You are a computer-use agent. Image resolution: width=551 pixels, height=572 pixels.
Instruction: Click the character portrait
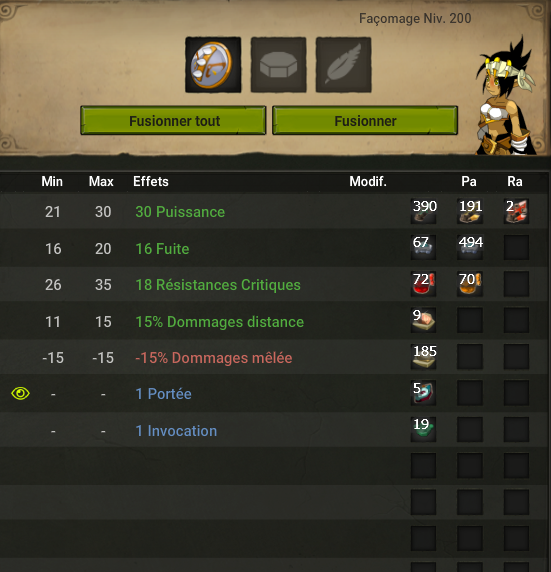pyautogui.click(x=505, y=97)
